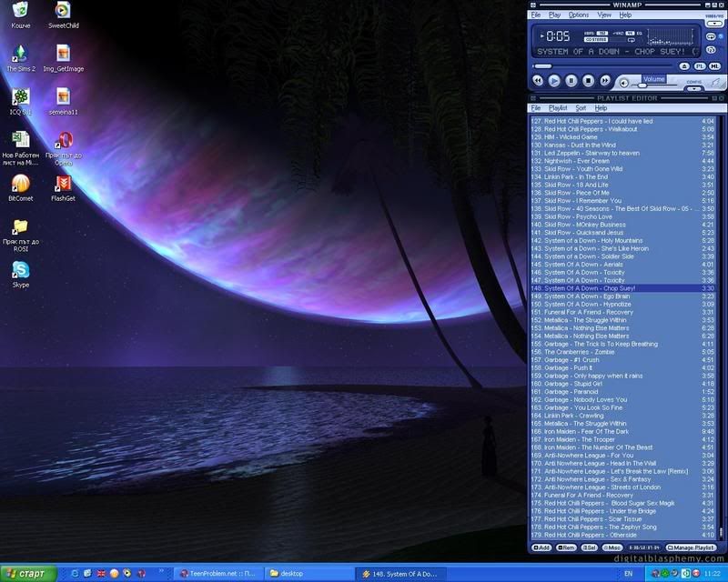Click the TeenProblem.net taskbar button
The height and width of the screenshot is (582, 728).
pos(219,574)
